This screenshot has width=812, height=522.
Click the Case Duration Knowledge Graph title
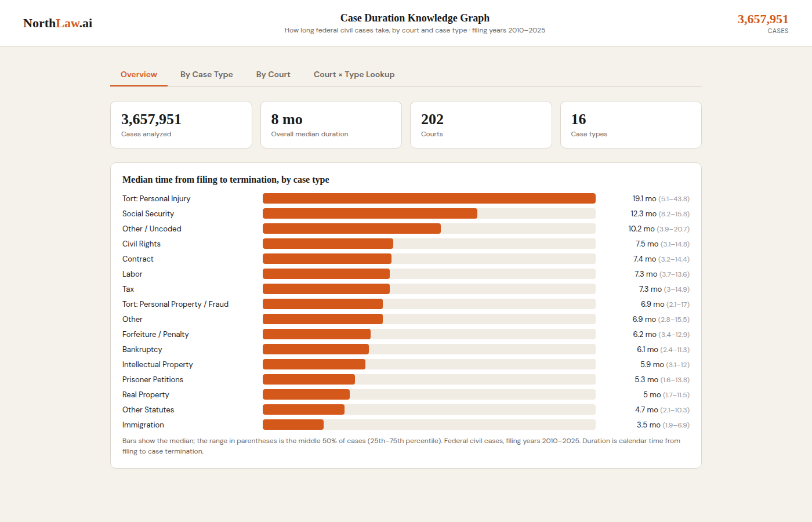(415, 18)
